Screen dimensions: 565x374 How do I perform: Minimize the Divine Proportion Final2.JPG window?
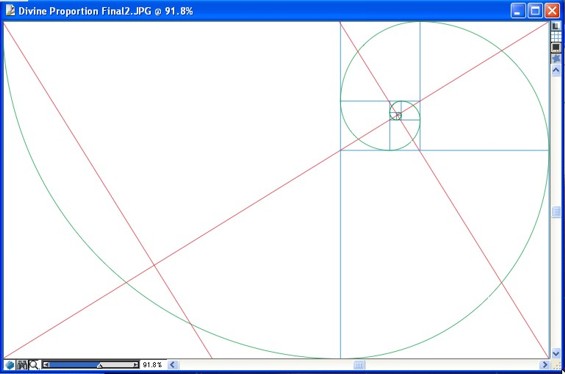(x=518, y=10)
